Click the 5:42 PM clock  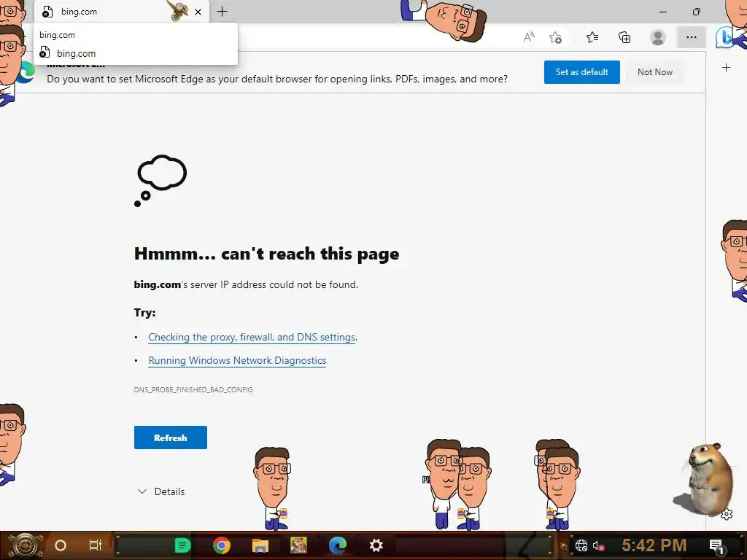tap(654, 545)
